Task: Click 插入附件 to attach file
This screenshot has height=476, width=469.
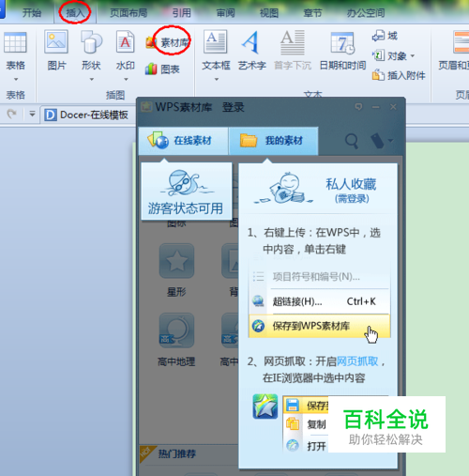Action: click(399, 75)
